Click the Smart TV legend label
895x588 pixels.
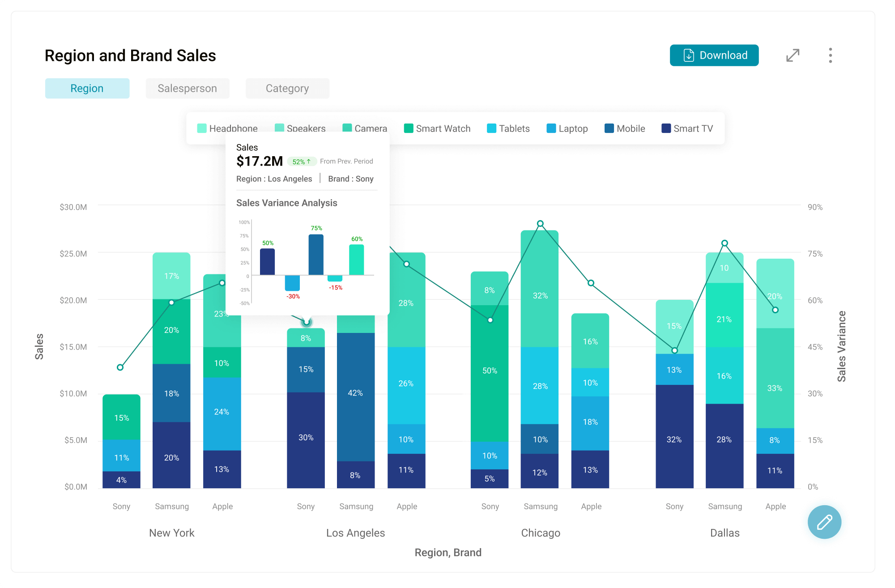pyautogui.click(x=693, y=128)
